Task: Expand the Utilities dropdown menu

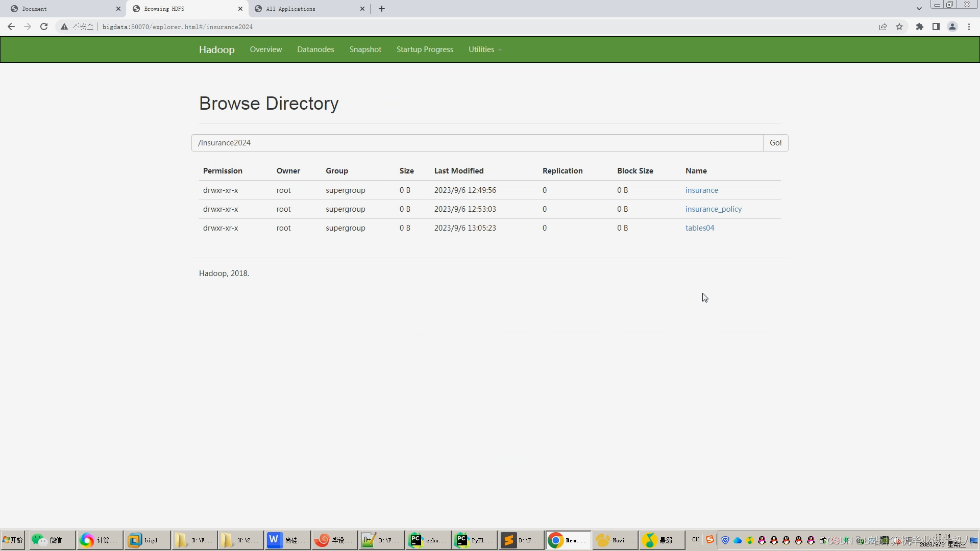Action: point(484,49)
